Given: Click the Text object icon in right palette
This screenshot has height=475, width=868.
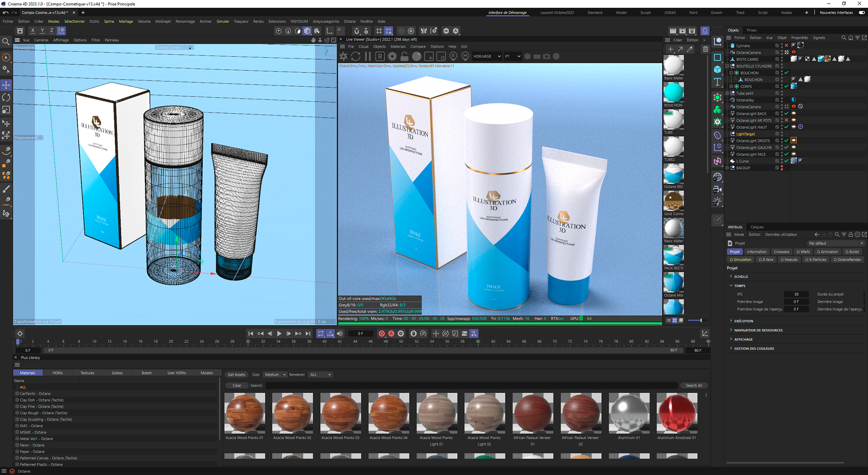Looking at the screenshot, I should tap(717, 82).
